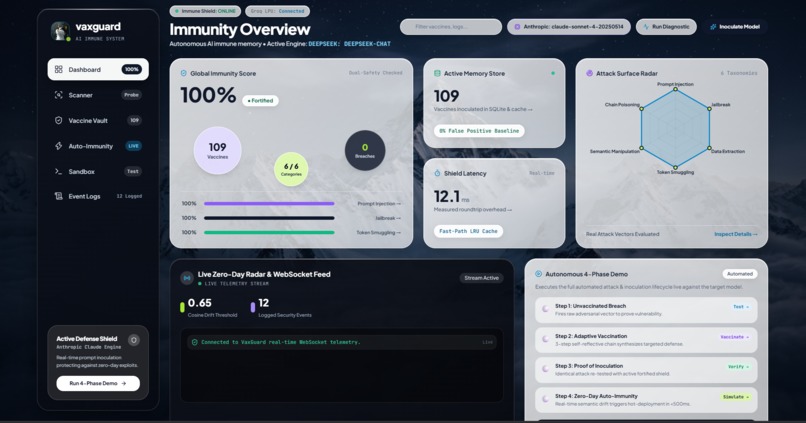The width and height of the screenshot is (806, 423).
Task: Click Vaccinate on Step 2 Adaptive Vaccination
Action: pos(735,337)
